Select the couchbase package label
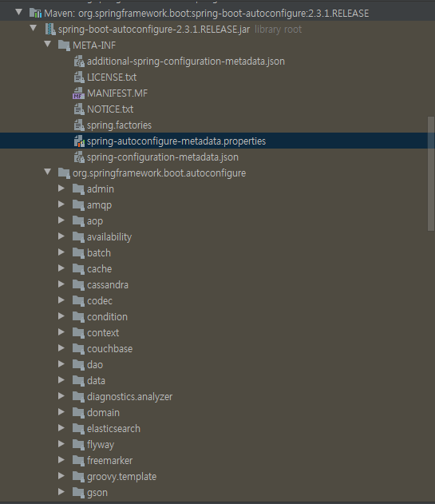Image resolution: width=435 pixels, height=504 pixels. [109, 349]
